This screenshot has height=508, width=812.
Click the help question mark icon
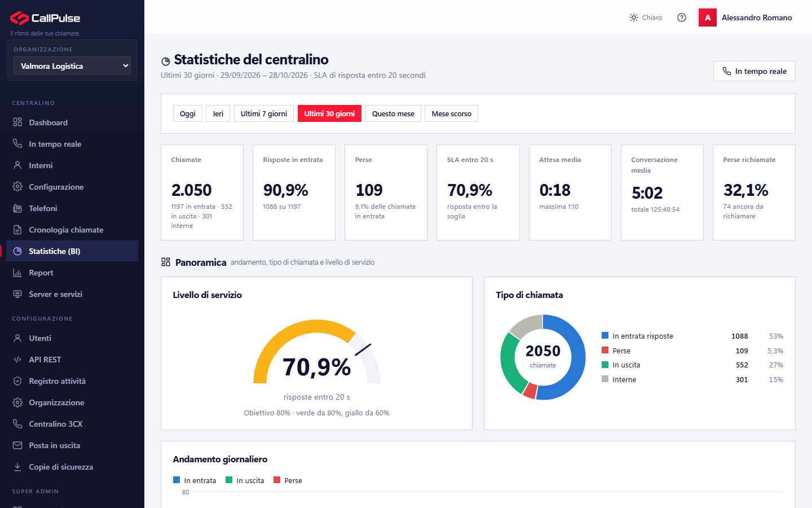[682, 17]
